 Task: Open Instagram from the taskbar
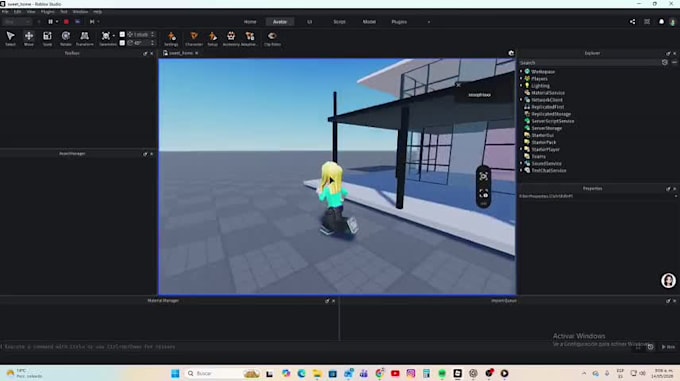tap(411, 373)
